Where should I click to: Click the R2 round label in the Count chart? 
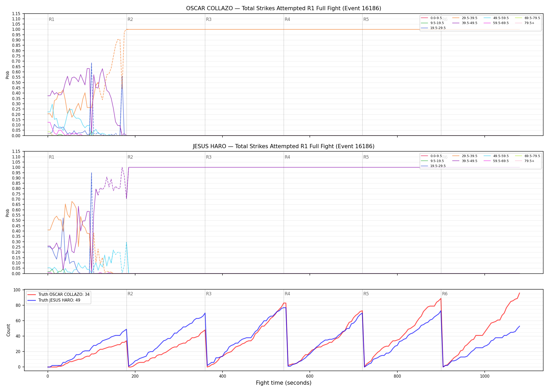click(130, 294)
